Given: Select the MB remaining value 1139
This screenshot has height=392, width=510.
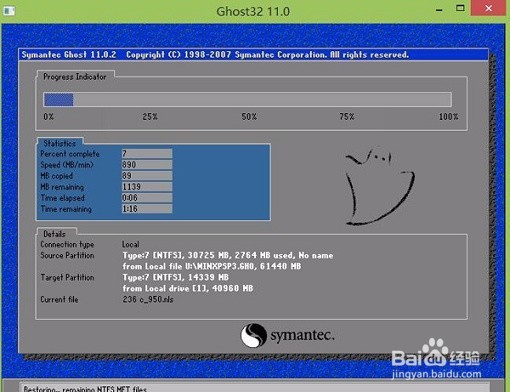Looking at the screenshot, I should click(x=147, y=187).
